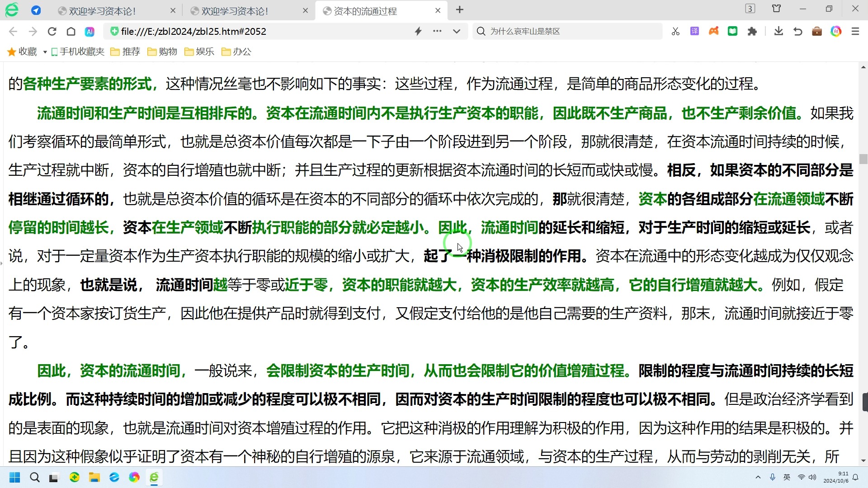Open the Windows Start menu
Screen dimensions: 868x488
(15, 477)
